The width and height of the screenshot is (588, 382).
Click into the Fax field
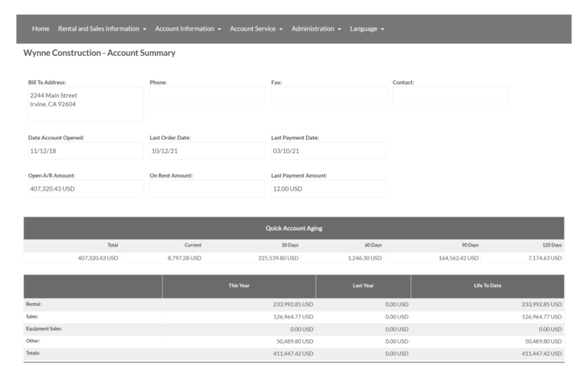tap(328, 96)
